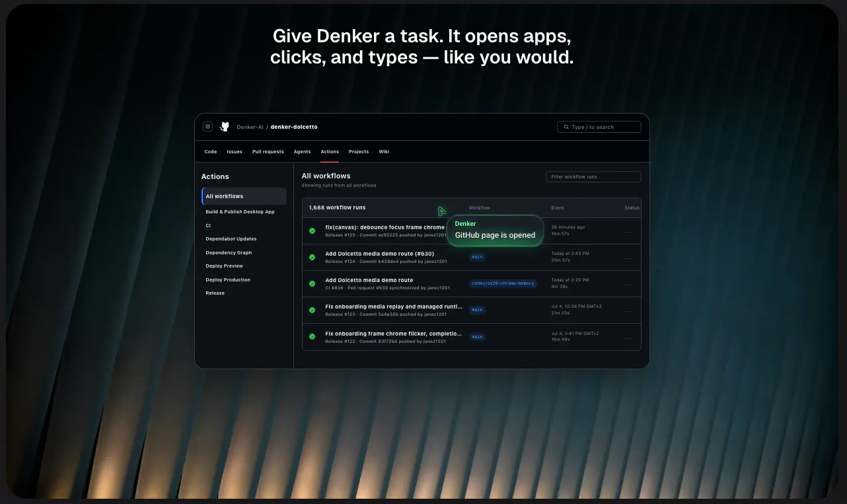Click the Release #123 commit 5a4a30b subtitle
Image resolution: width=847 pixels, height=504 pixels.
point(386,314)
